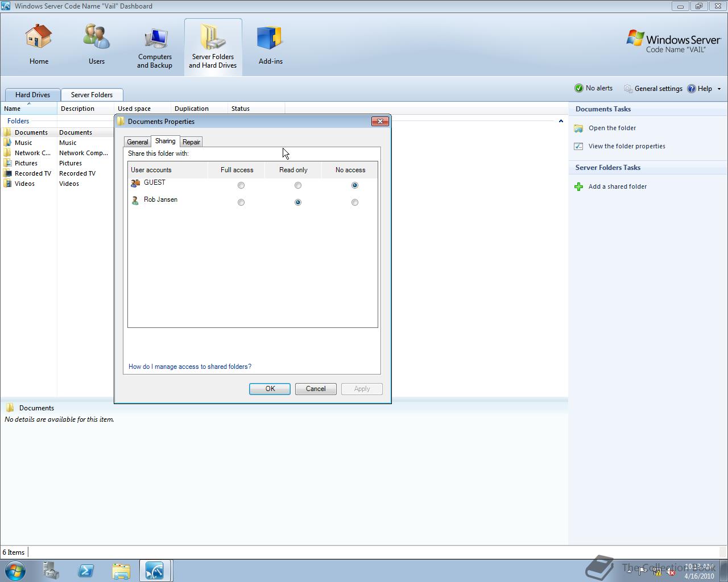Open the Windows Start orb
Screen dimensions: 728x582
(x=15, y=570)
